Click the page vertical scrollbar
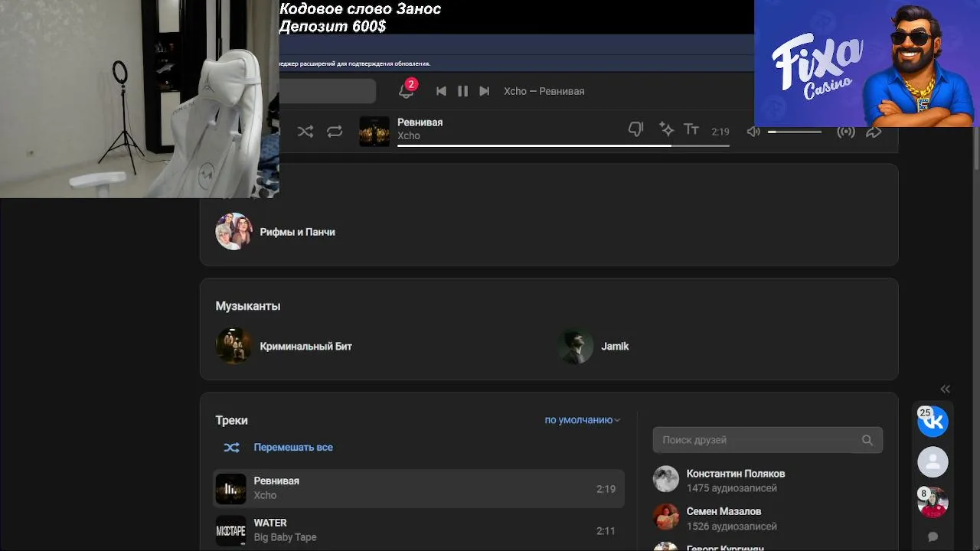Viewport: 980px width, 551px height. pyautogui.click(x=976, y=148)
